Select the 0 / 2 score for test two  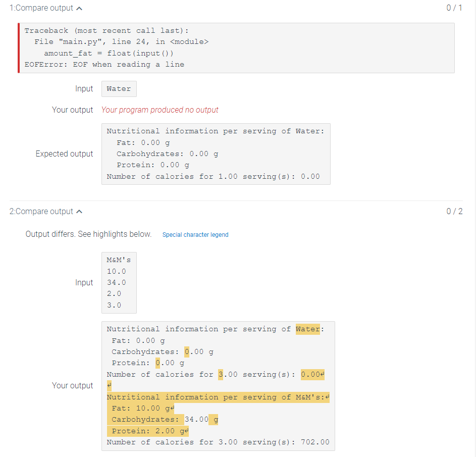coord(454,212)
